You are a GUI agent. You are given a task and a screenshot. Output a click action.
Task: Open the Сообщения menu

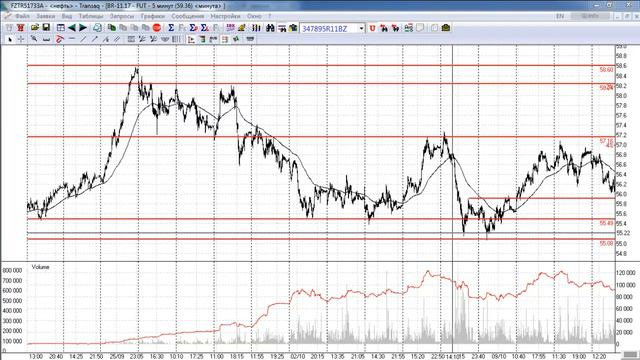(187, 16)
